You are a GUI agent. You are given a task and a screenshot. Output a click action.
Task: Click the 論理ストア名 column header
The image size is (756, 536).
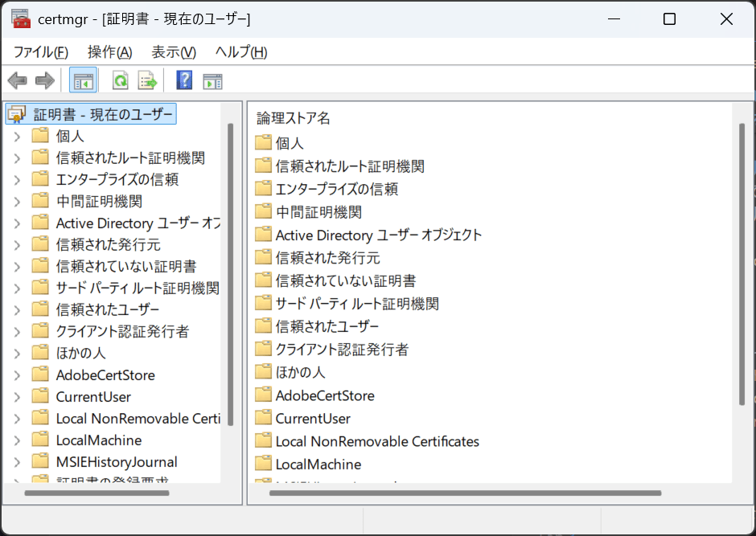point(294,118)
